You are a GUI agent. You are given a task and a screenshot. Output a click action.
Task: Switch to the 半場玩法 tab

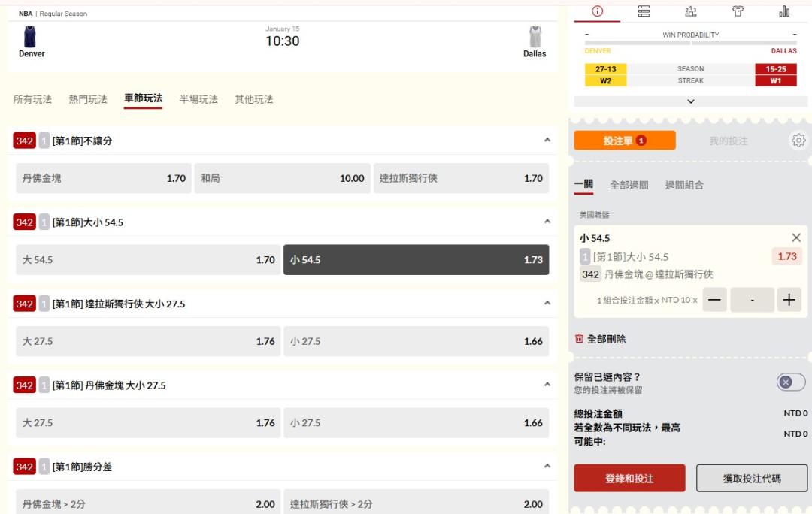point(198,99)
